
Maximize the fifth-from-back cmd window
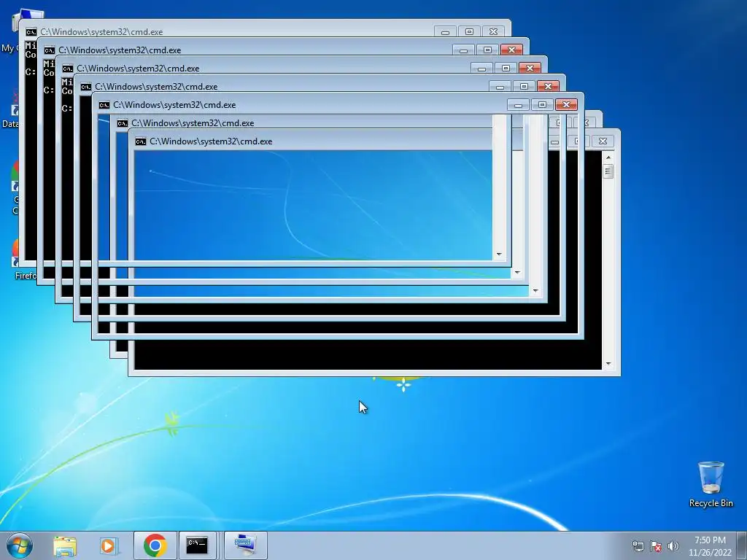pos(542,104)
